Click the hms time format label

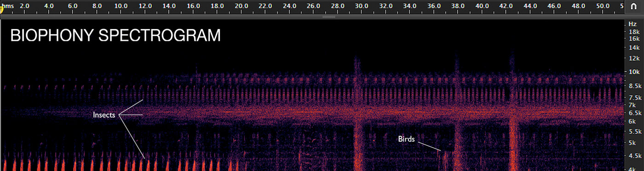[8, 6]
